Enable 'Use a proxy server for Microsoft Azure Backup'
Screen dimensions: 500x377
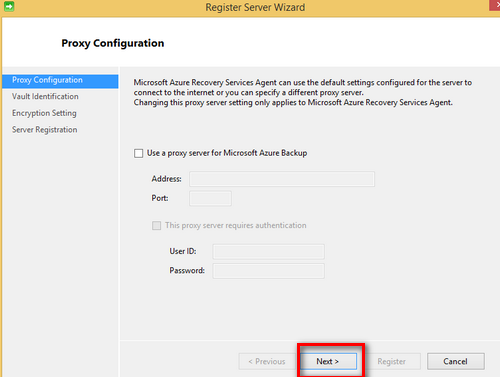click(138, 153)
